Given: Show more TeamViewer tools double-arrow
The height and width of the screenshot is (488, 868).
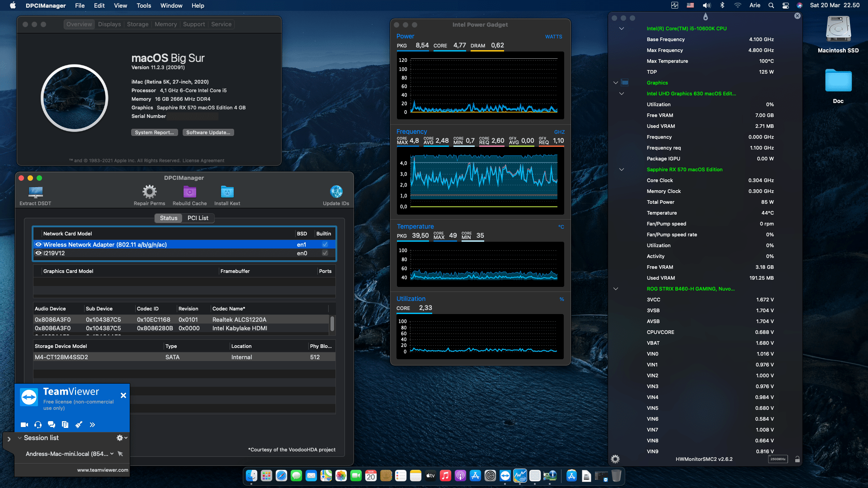Looking at the screenshot, I should 92,425.
